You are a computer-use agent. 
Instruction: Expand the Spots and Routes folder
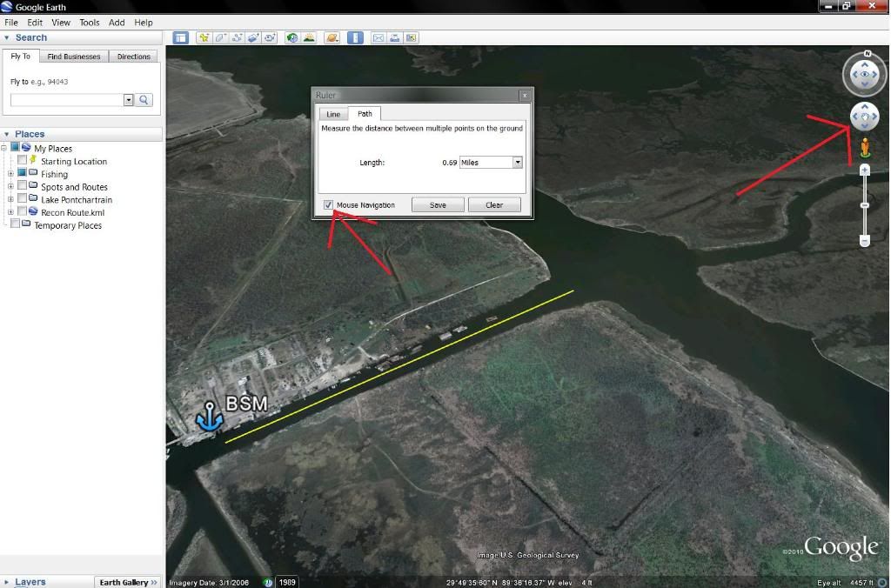(x=10, y=186)
